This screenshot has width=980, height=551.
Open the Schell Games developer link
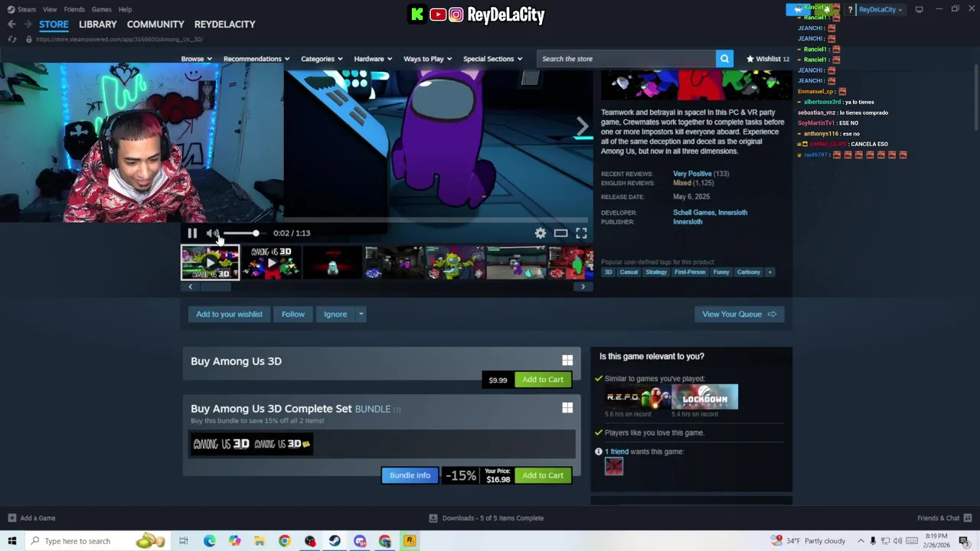(694, 213)
